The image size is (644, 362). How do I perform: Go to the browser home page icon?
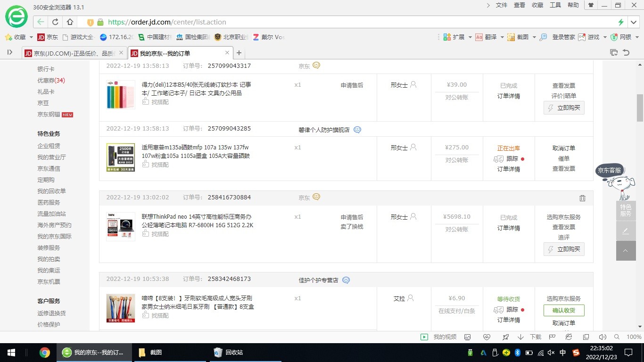pyautogui.click(x=70, y=22)
